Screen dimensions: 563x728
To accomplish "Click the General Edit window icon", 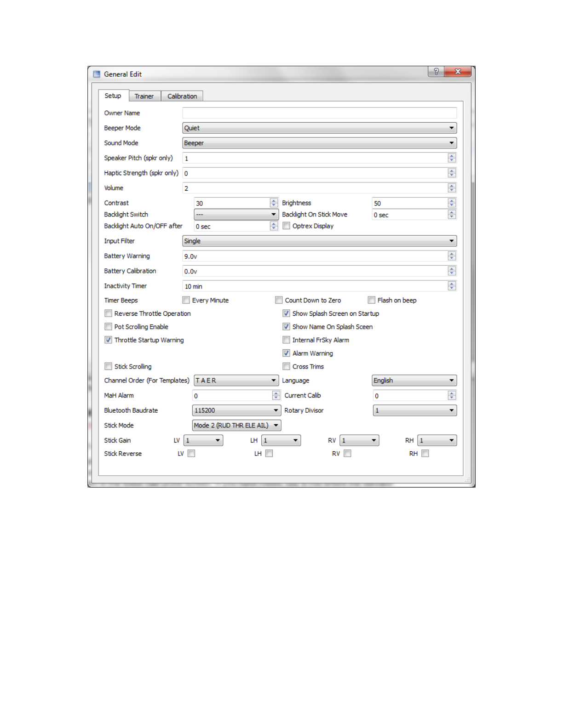I will (x=97, y=74).
